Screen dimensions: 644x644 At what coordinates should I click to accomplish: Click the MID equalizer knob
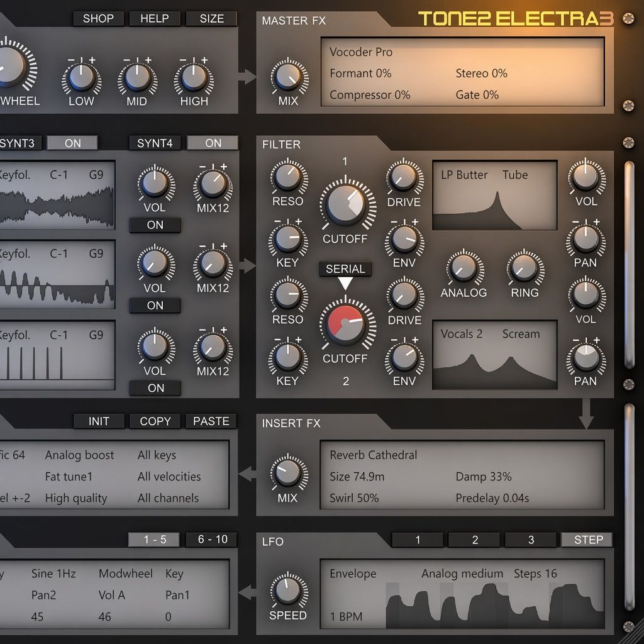tap(137, 77)
